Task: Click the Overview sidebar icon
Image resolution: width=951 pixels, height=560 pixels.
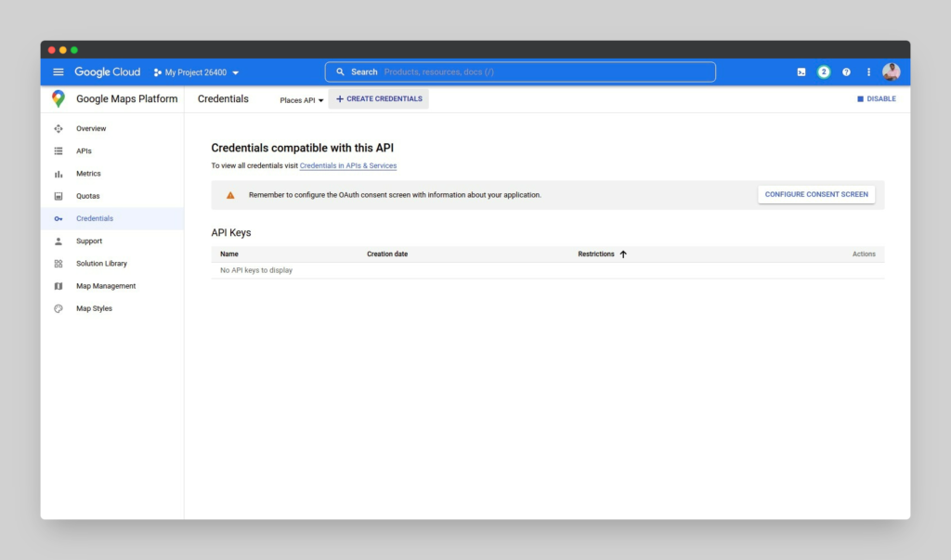Action: pyautogui.click(x=59, y=129)
